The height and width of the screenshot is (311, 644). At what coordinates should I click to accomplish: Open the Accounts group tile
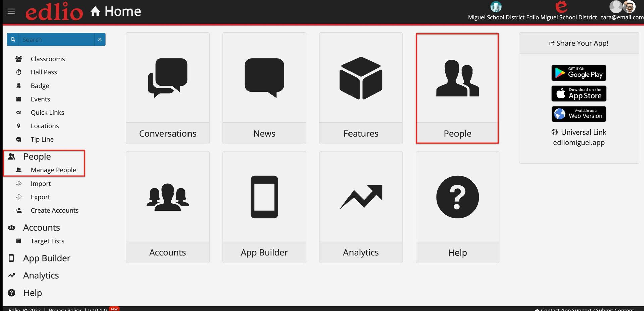pos(167,207)
